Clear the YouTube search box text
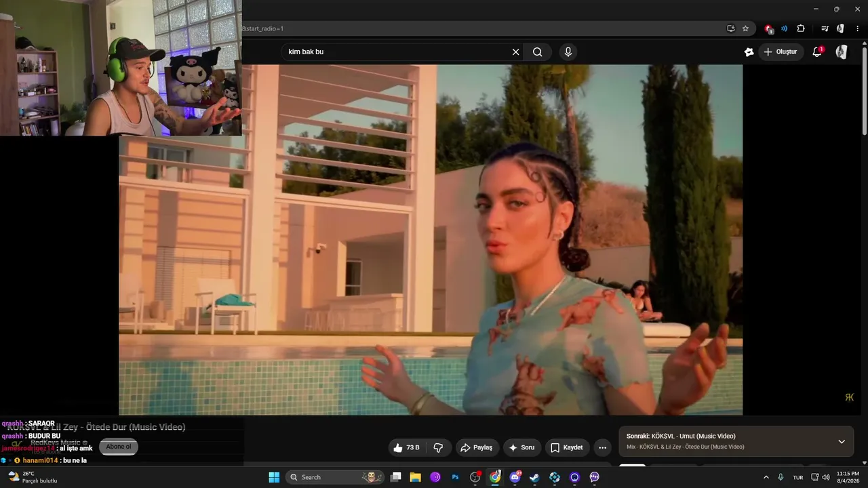 point(515,52)
